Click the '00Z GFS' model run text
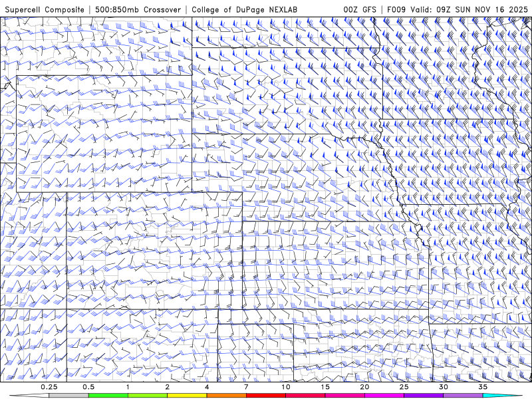This screenshot has width=532, height=399. click(x=360, y=9)
